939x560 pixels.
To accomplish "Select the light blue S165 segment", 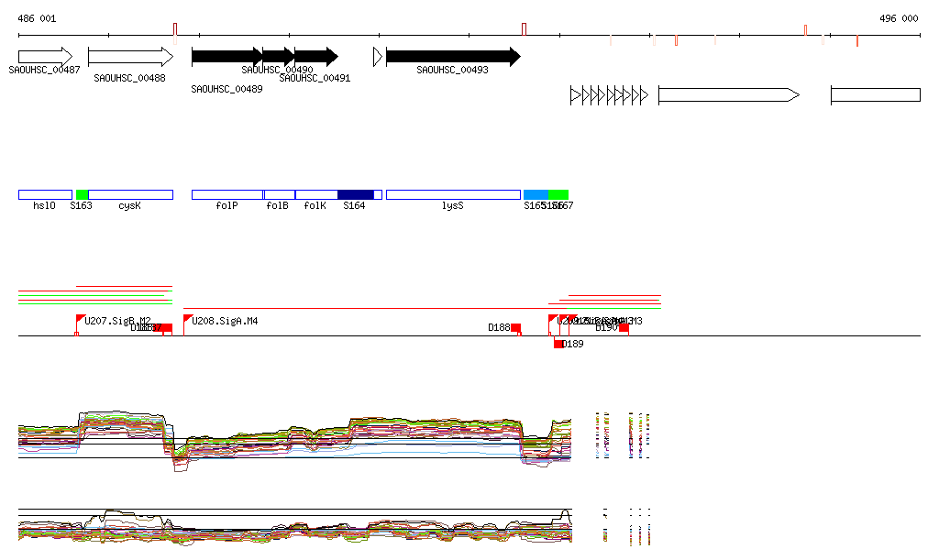I will (x=536, y=194).
